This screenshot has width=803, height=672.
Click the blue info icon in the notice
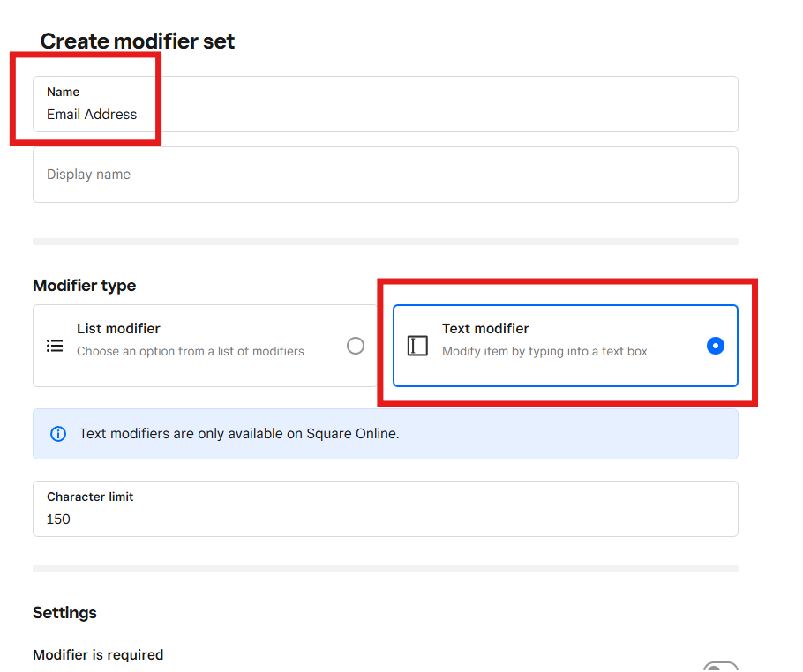(x=58, y=433)
